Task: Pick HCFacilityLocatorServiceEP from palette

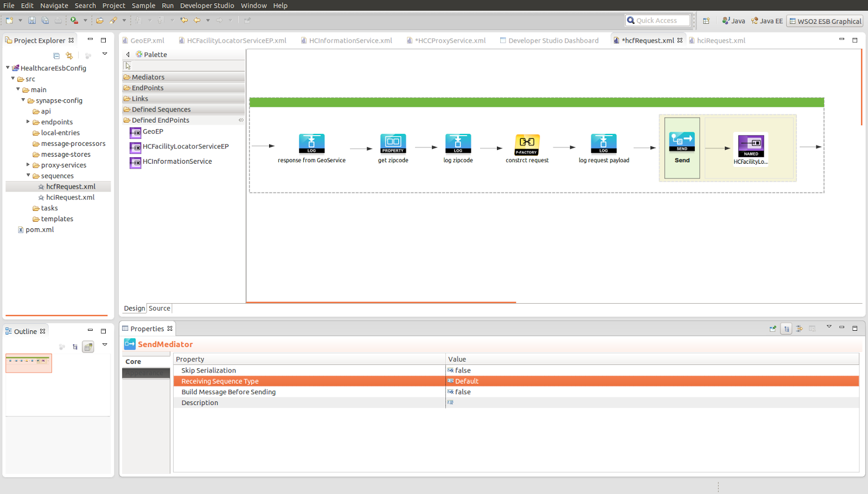Action: click(180, 147)
